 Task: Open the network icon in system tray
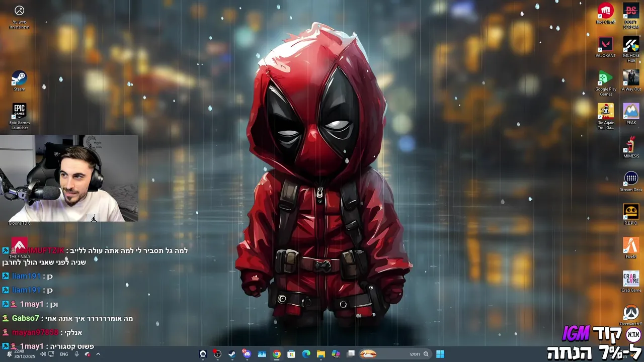(x=51, y=354)
